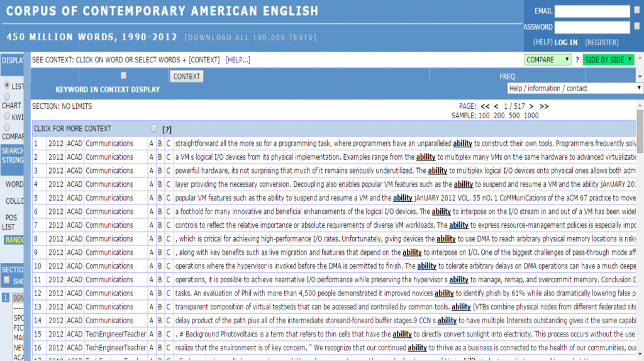Click the blue question mark beside COMPARE
644x361 pixels.
[x=577, y=60]
